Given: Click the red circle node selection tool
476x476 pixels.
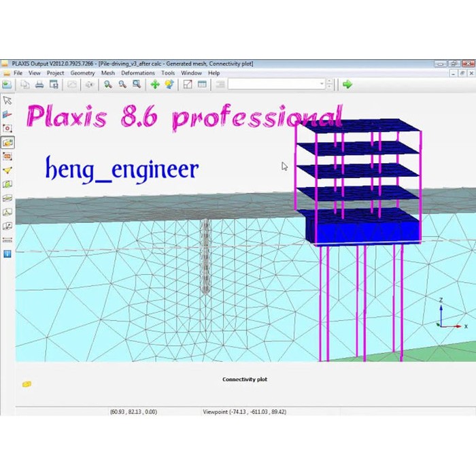Looking at the screenshot, I should point(7,129).
